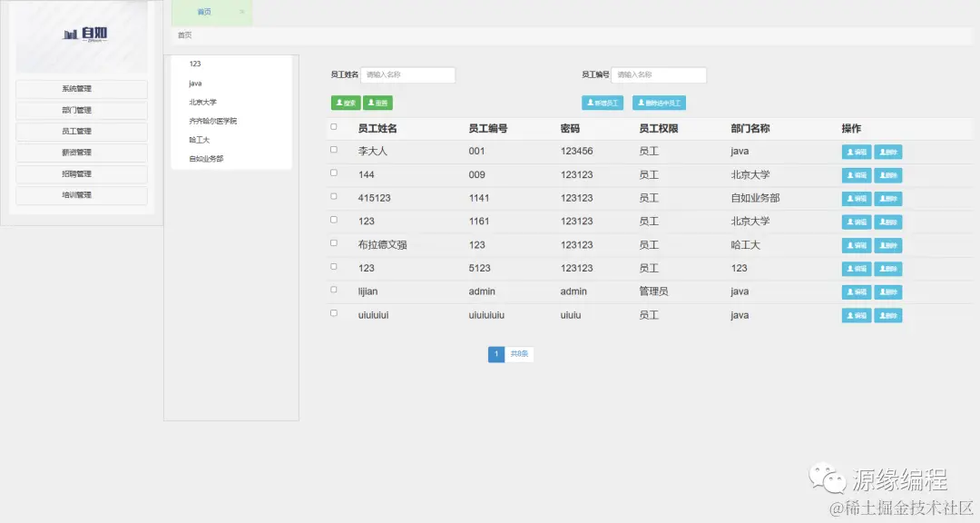
Task: Select 自如业务部 in the department tree list
Action: point(206,158)
